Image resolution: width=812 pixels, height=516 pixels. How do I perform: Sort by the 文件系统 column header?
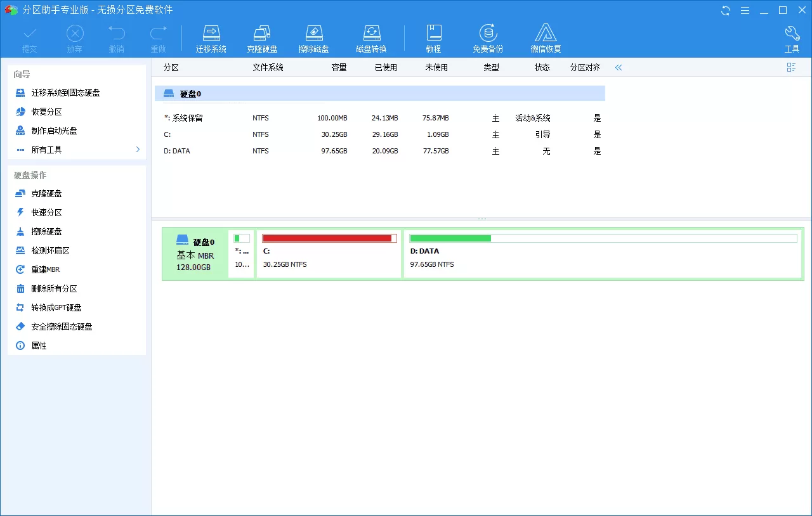click(268, 67)
